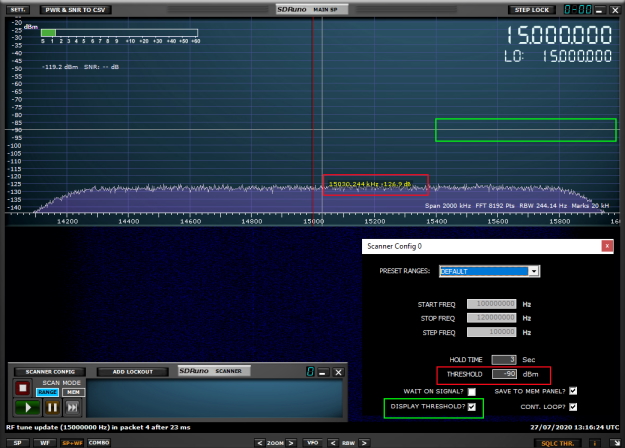Screen dimensions: 625x448
Task: Click PWR & SNR TO CSV button
Action: [75, 10]
